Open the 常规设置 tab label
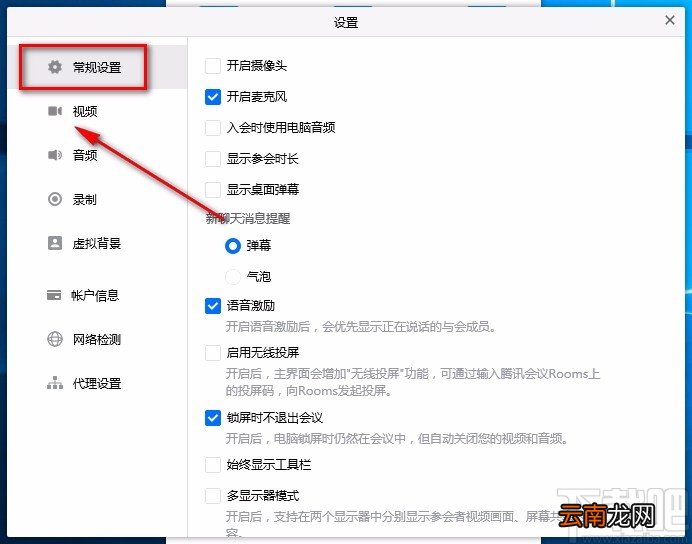 click(x=97, y=68)
